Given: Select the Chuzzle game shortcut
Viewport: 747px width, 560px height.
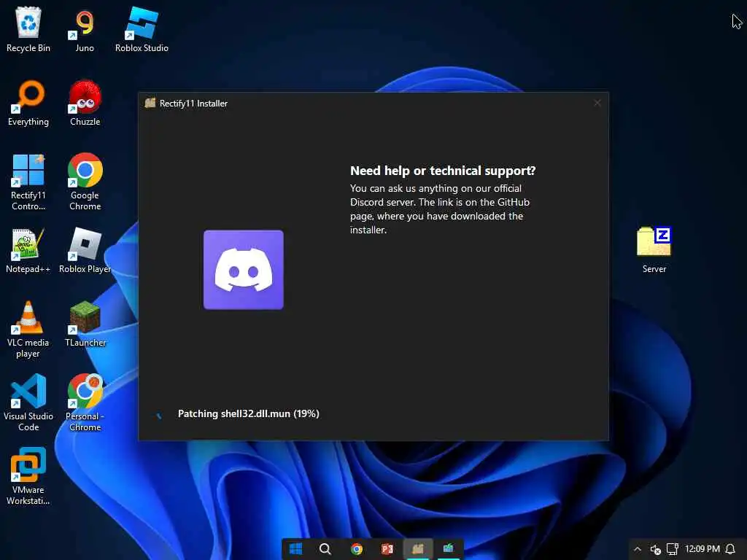Looking at the screenshot, I should [x=85, y=103].
